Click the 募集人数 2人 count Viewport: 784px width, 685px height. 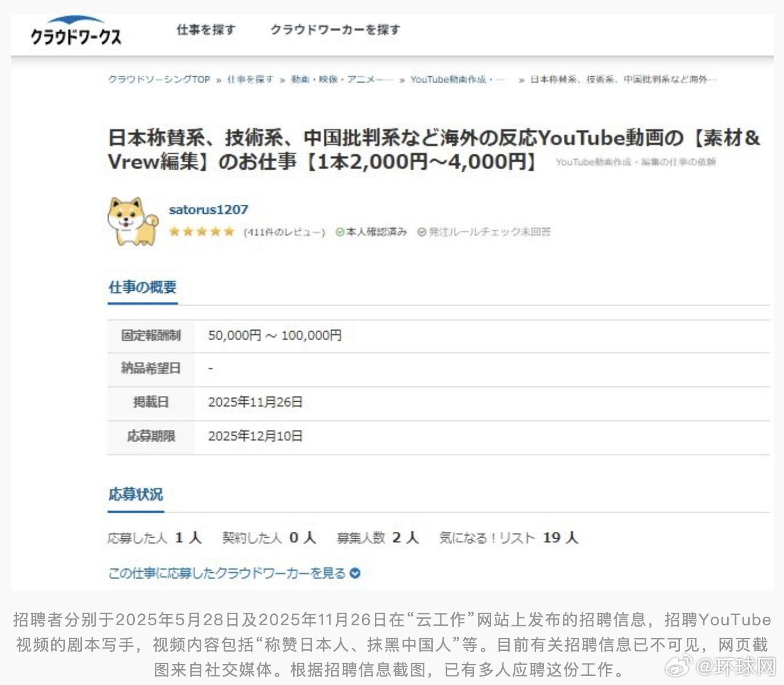[378, 538]
